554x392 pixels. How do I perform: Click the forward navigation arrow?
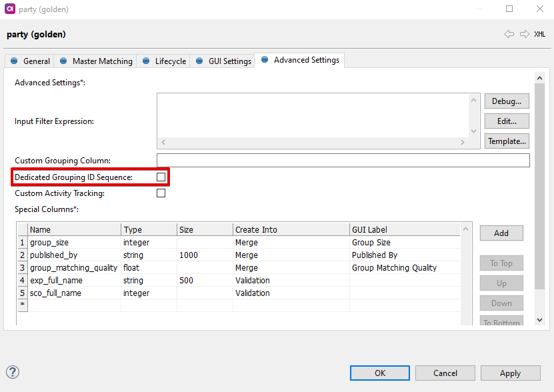(x=523, y=34)
